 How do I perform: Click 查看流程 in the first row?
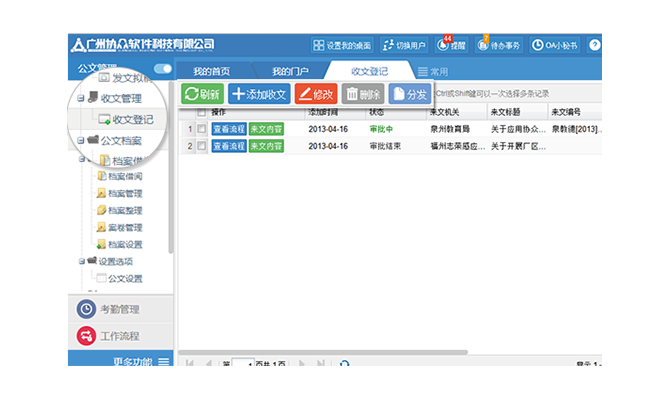point(228,129)
